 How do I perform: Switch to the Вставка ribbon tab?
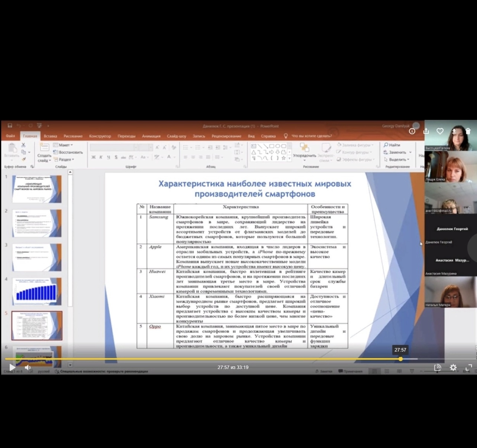tap(50, 136)
